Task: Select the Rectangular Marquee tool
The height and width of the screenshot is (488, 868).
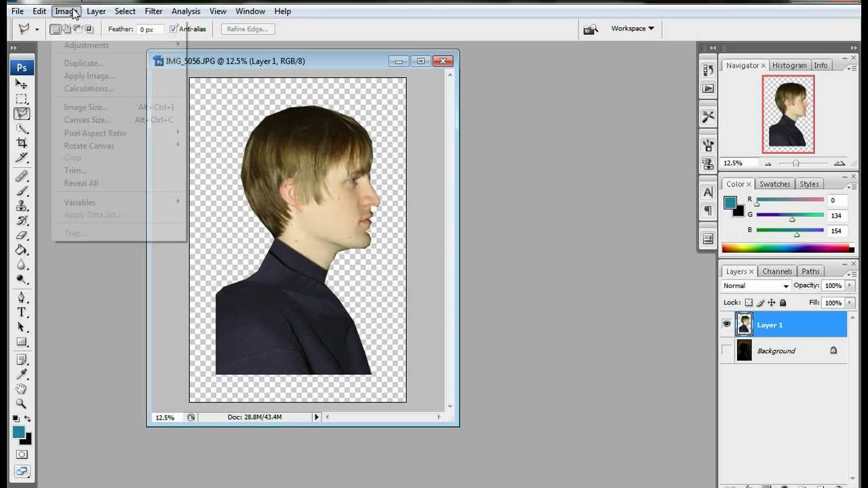Action: tap(22, 99)
